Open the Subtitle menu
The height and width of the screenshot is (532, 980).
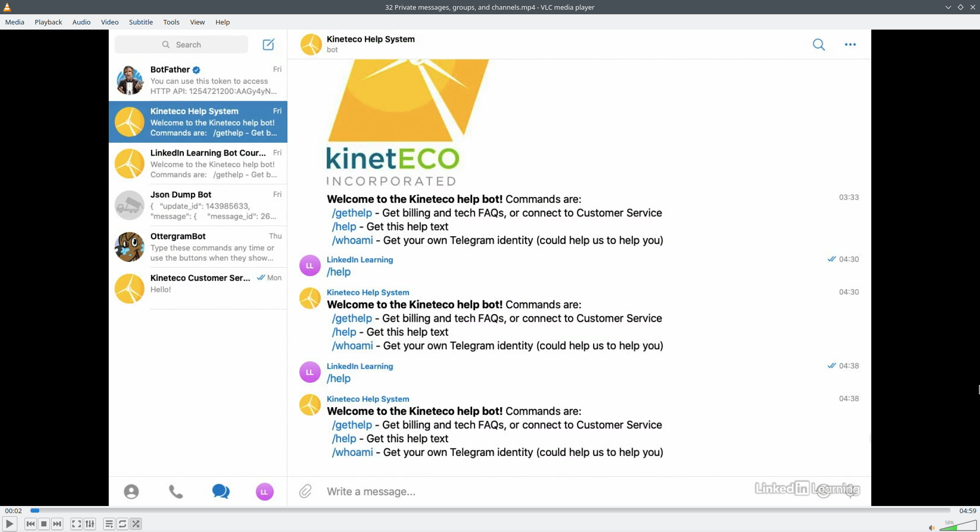click(141, 22)
